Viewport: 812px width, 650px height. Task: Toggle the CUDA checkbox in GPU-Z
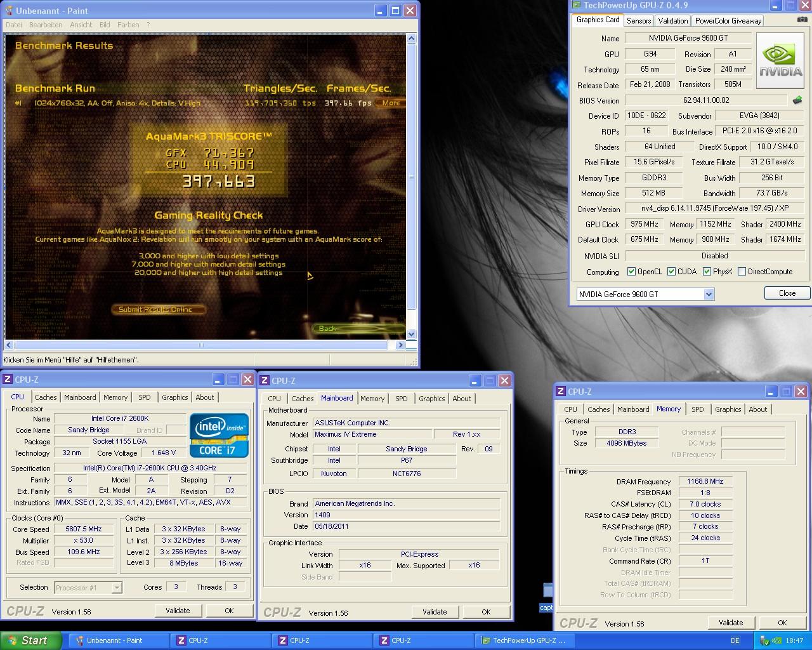tap(671, 272)
